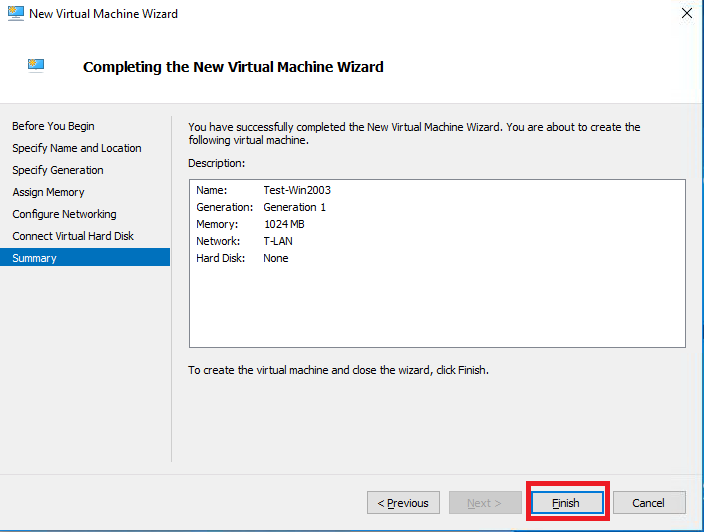
Task: Click the Generation 1 entry in the description
Action: 294,207
